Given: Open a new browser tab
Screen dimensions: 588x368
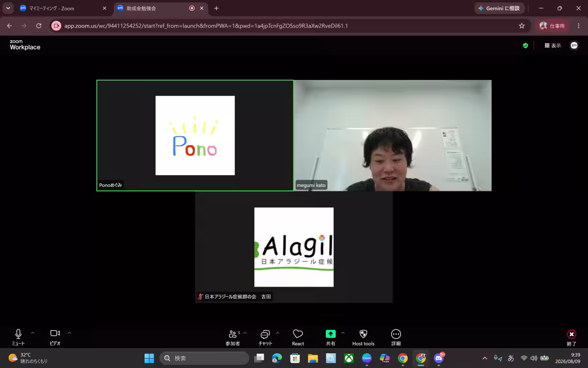Looking at the screenshot, I should tap(217, 8).
